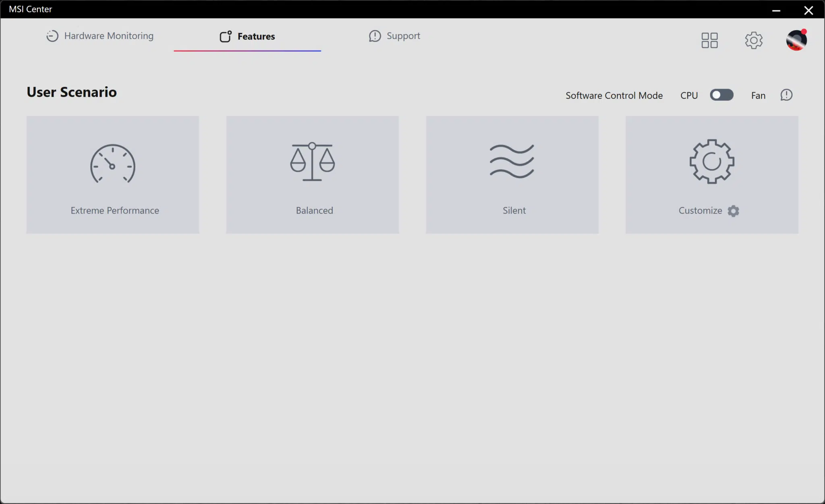Click the Fan label beside the switch
This screenshot has width=825, height=504.
tap(758, 95)
